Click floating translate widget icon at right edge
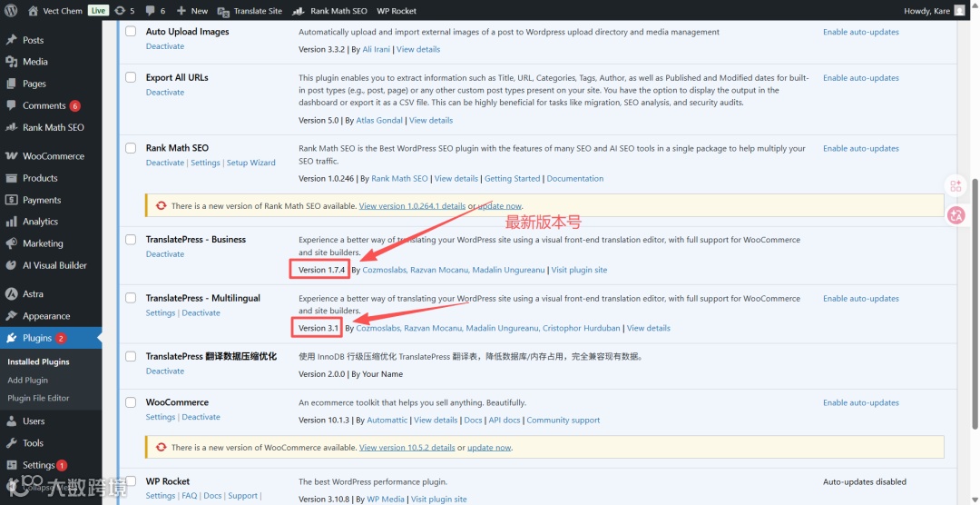The width and height of the screenshot is (980, 505). point(955,215)
